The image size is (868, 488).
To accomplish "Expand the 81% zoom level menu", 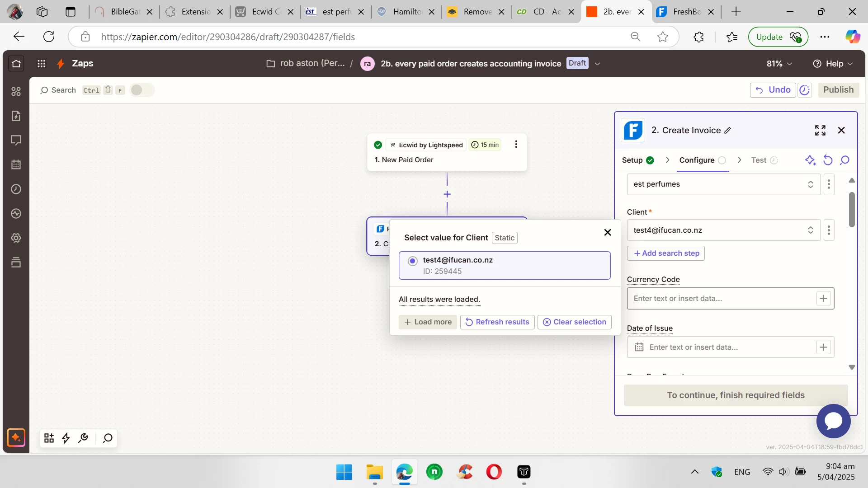I will click(779, 64).
